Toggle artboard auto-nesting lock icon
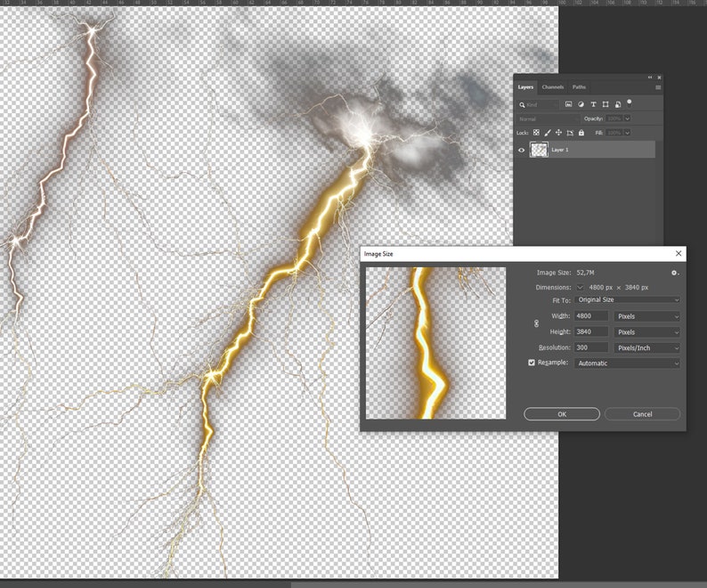707x588 pixels. [570, 133]
